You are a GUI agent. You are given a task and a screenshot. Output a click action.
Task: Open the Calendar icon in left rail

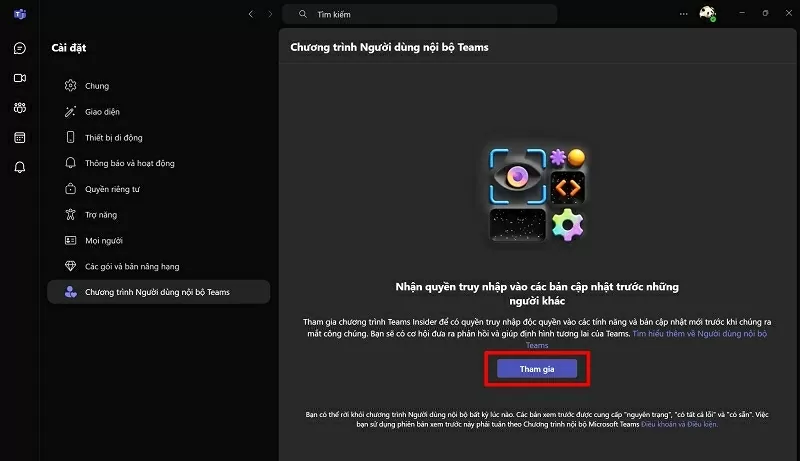coord(20,138)
